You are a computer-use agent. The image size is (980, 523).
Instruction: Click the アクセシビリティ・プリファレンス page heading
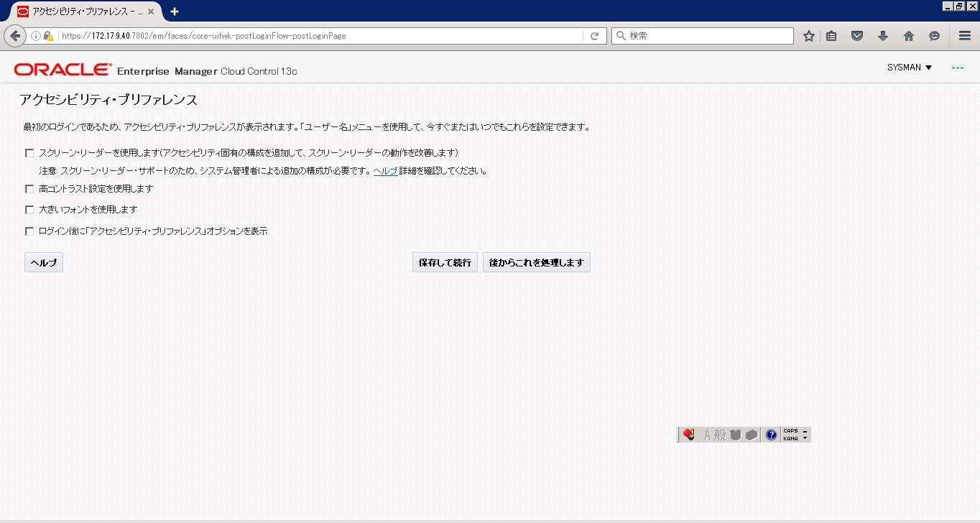pyautogui.click(x=108, y=100)
